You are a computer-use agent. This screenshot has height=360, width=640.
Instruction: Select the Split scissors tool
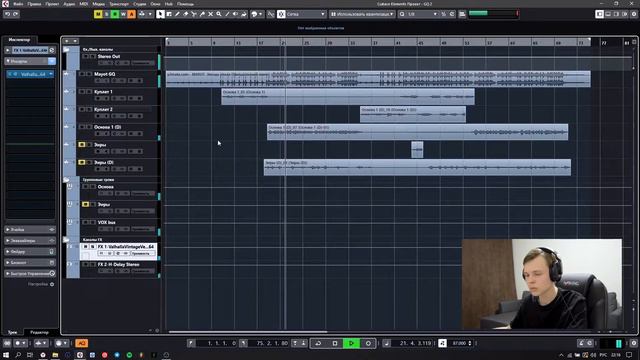[x=194, y=14]
